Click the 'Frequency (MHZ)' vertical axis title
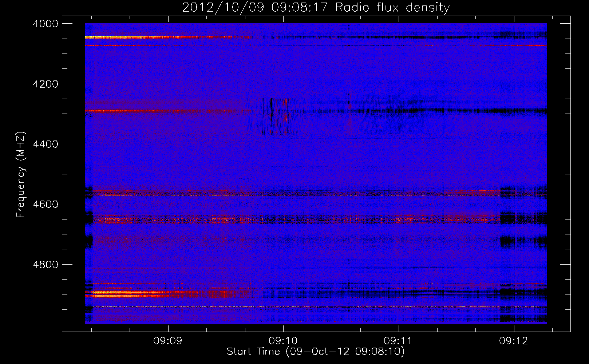 pyautogui.click(x=21, y=175)
